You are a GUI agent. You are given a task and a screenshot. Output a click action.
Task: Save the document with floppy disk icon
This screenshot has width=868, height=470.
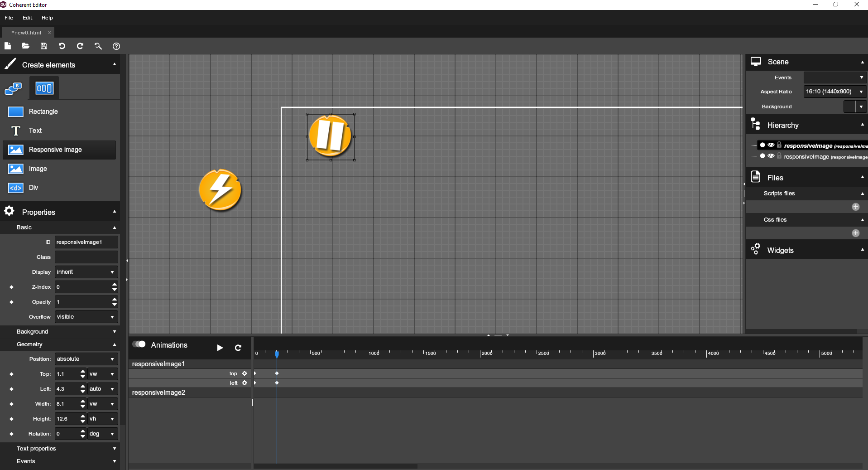[44, 46]
